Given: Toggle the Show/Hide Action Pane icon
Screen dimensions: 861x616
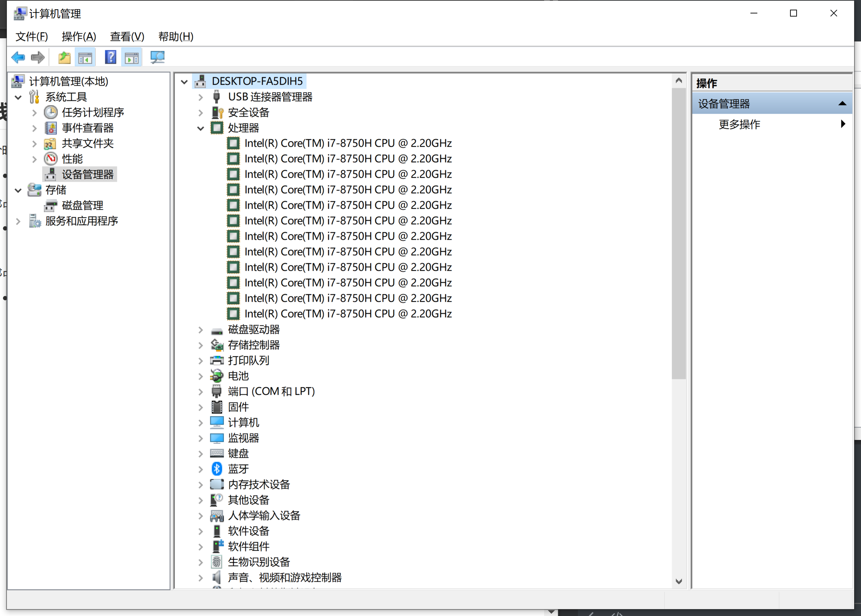Looking at the screenshot, I should 132,58.
